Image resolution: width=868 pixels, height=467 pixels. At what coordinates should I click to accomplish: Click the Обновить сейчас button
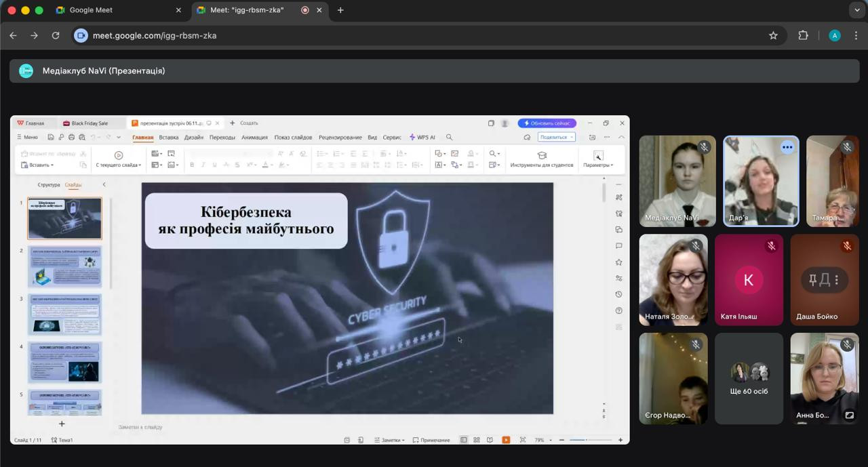click(547, 123)
